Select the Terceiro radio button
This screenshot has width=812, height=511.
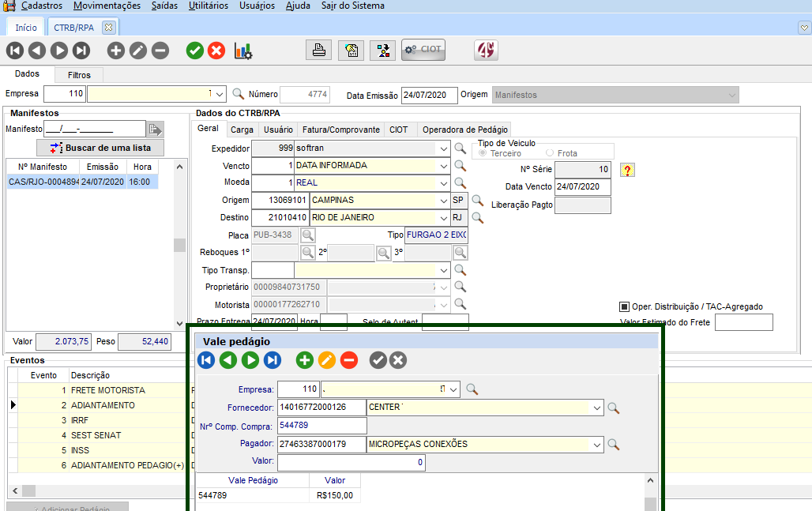coord(483,153)
